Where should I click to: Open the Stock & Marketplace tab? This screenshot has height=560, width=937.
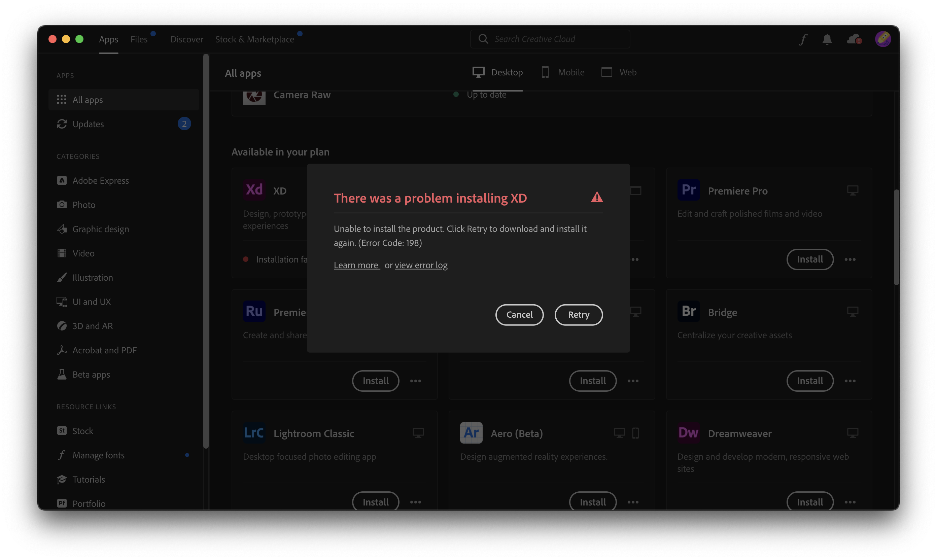(254, 39)
